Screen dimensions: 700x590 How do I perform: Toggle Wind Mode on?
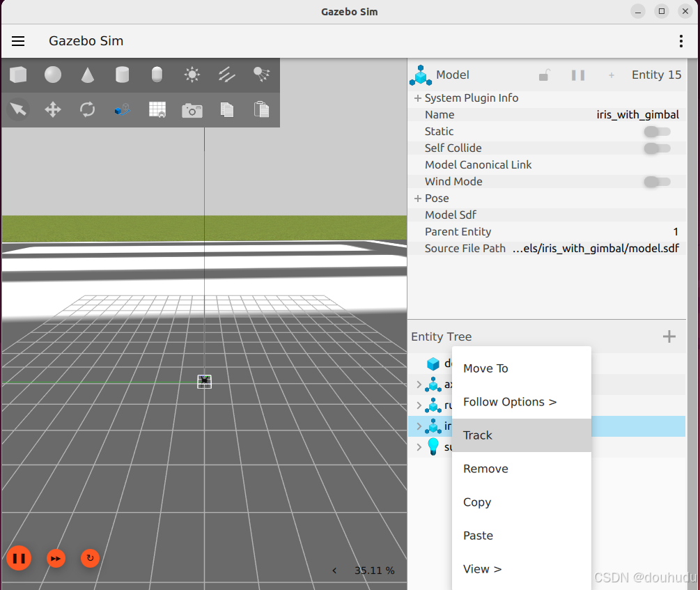click(657, 181)
